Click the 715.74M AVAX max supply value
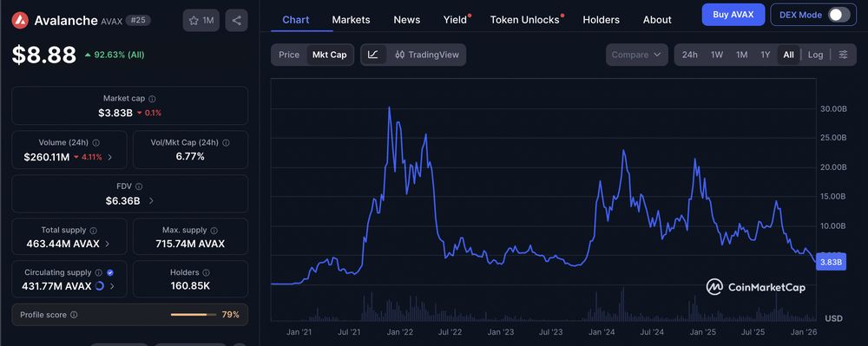The image size is (868, 346). pos(190,243)
